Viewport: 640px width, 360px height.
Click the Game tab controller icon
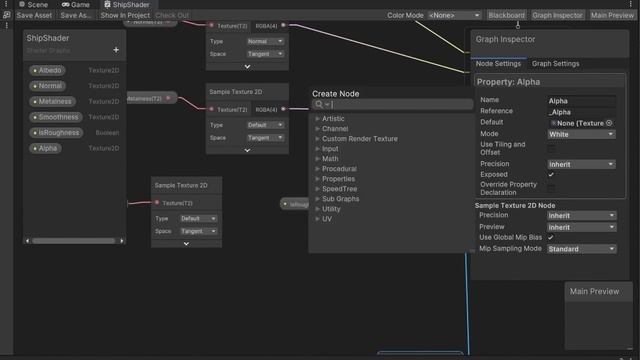point(65,4)
